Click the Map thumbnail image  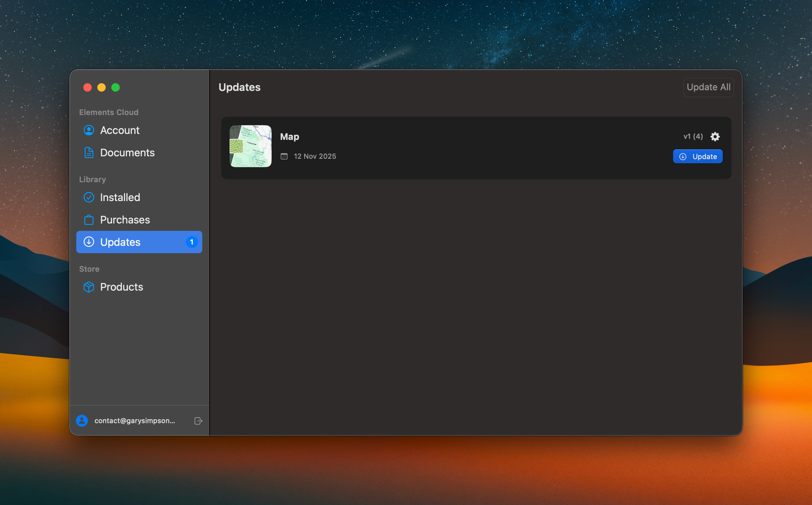point(250,146)
